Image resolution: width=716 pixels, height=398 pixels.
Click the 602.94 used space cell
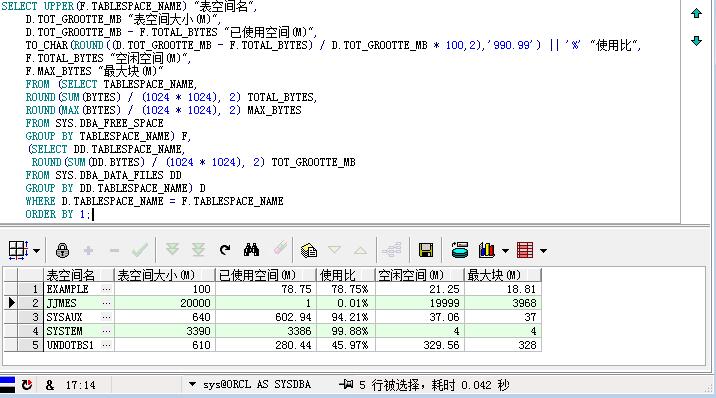pos(265,317)
